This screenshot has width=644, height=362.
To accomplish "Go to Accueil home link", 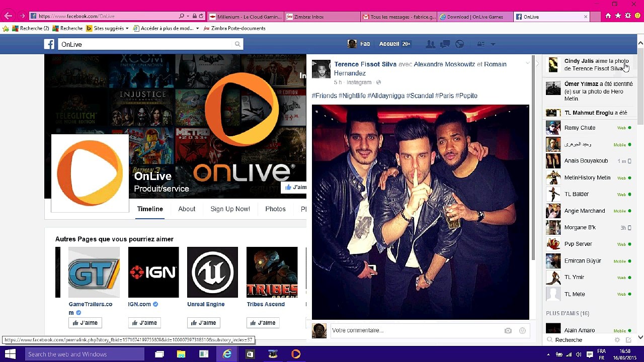I will click(x=389, y=44).
